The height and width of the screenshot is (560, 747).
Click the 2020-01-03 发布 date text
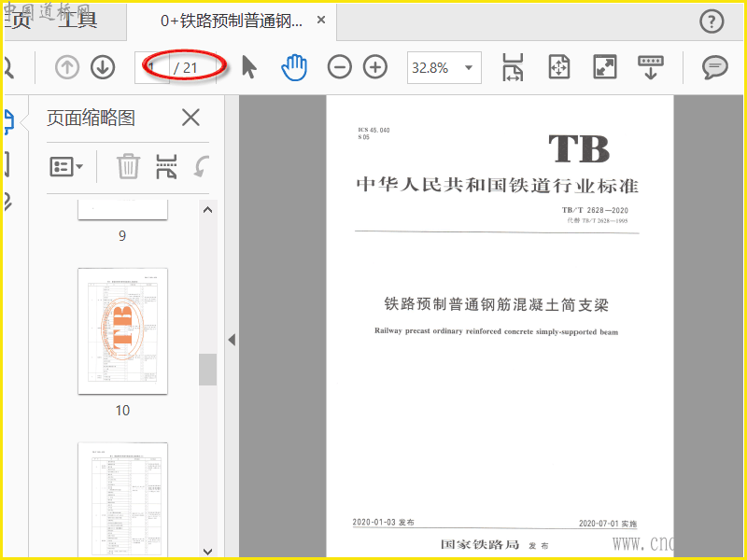pos(384,523)
